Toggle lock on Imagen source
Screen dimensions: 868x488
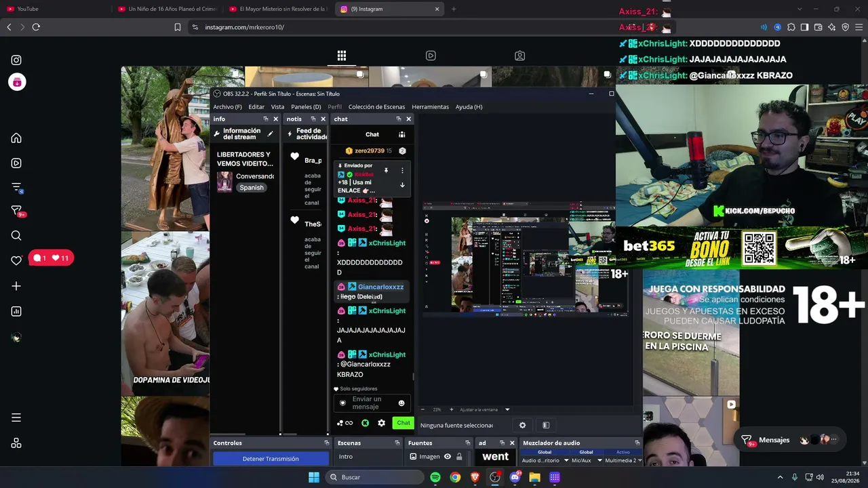pyautogui.click(x=459, y=457)
